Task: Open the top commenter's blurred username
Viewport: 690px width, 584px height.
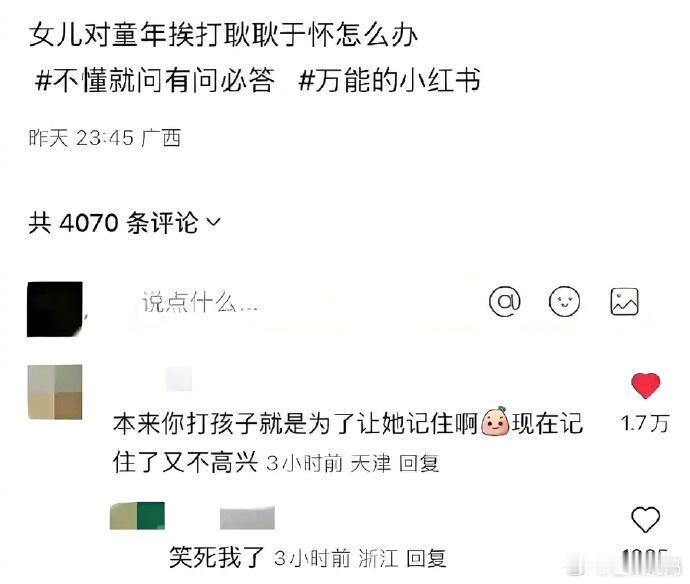Action: (x=179, y=378)
